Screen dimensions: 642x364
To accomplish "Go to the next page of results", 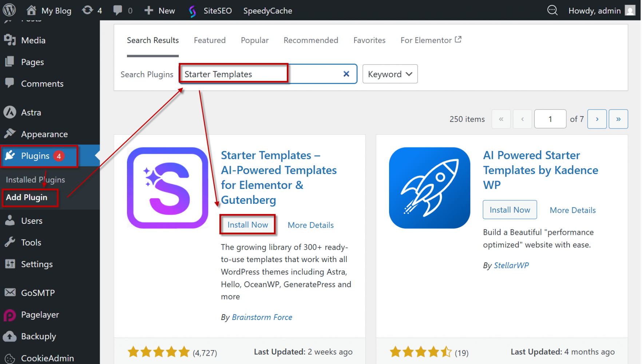I will tap(597, 119).
